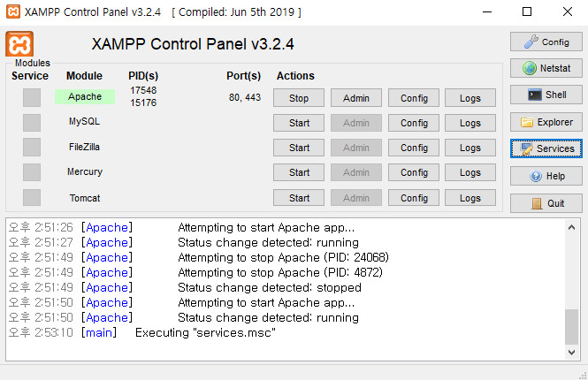
Task: Start the Mercury module
Action: coord(299,172)
